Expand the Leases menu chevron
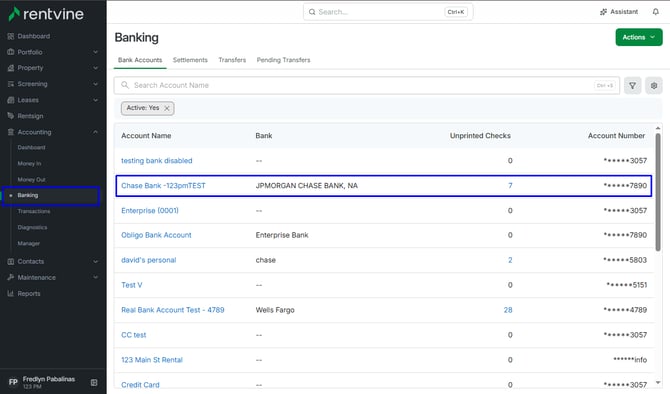Image resolution: width=670 pixels, height=394 pixels. click(x=95, y=100)
